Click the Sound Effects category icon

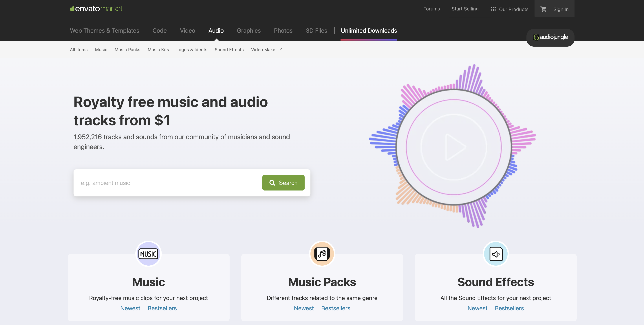496,253
